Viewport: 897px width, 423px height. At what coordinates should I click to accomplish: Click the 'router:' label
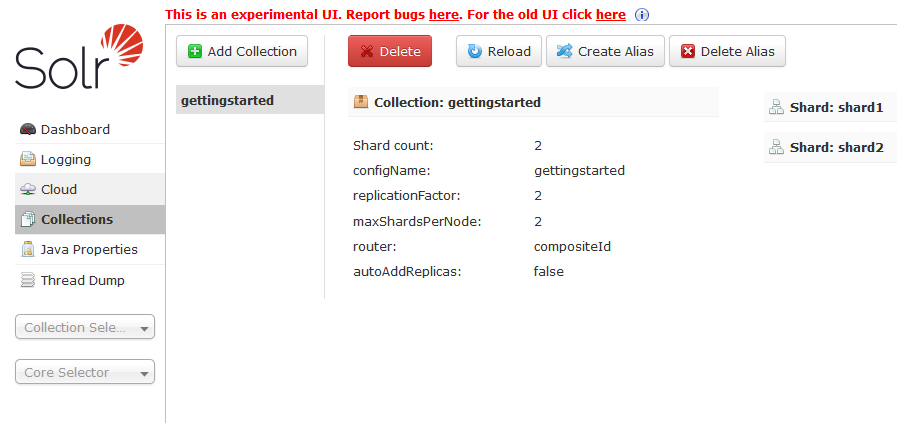(x=375, y=247)
